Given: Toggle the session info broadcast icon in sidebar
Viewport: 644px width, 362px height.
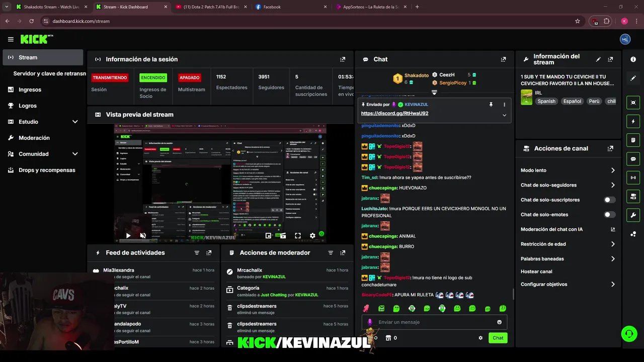Looking at the screenshot, I should point(633,177).
